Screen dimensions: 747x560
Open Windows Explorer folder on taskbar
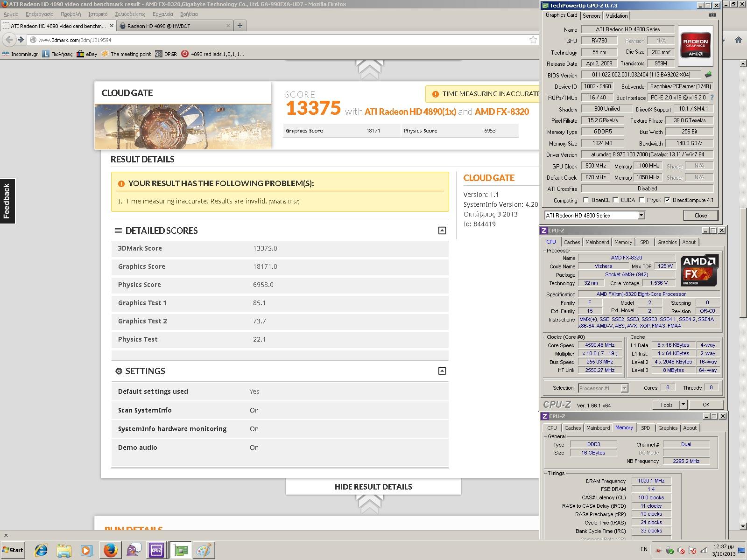[64, 551]
